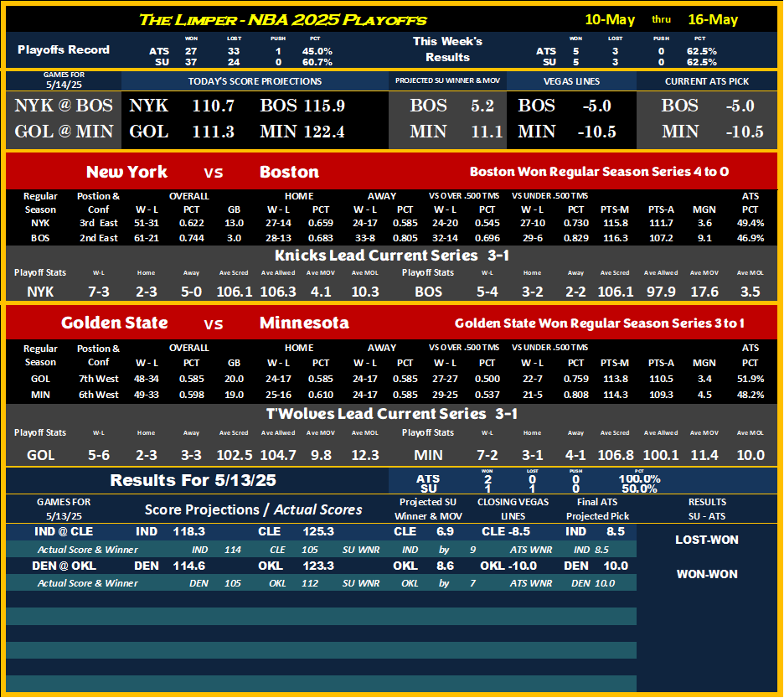Click the GOL projected score '111.3'
This screenshot has width=784, height=698.
(x=213, y=132)
